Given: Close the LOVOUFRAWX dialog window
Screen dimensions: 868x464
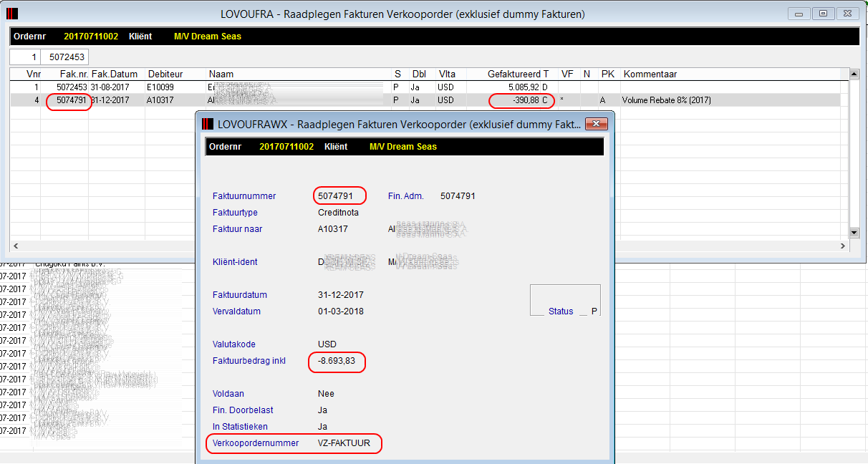Looking at the screenshot, I should point(596,124).
